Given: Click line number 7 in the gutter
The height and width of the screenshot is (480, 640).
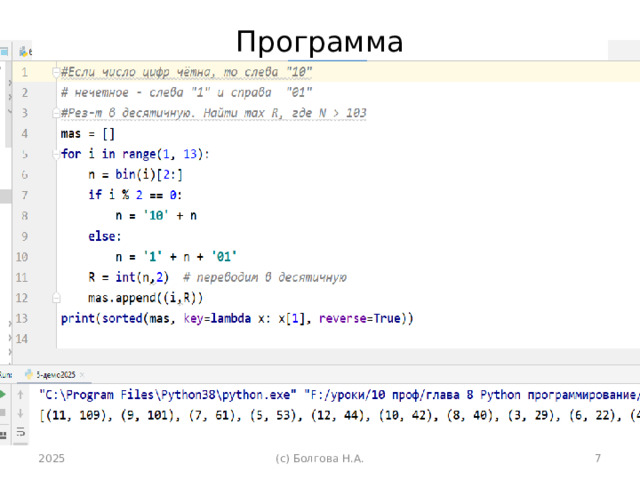Looking at the screenshot, I should click(24, 195).
